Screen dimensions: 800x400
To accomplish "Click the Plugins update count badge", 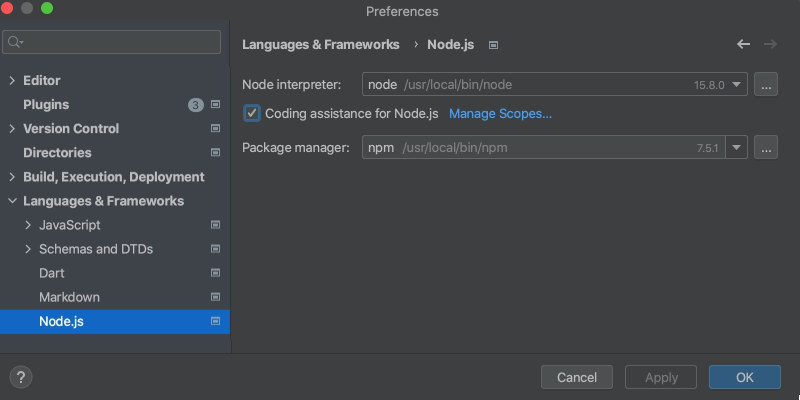I will click(196, 105).
